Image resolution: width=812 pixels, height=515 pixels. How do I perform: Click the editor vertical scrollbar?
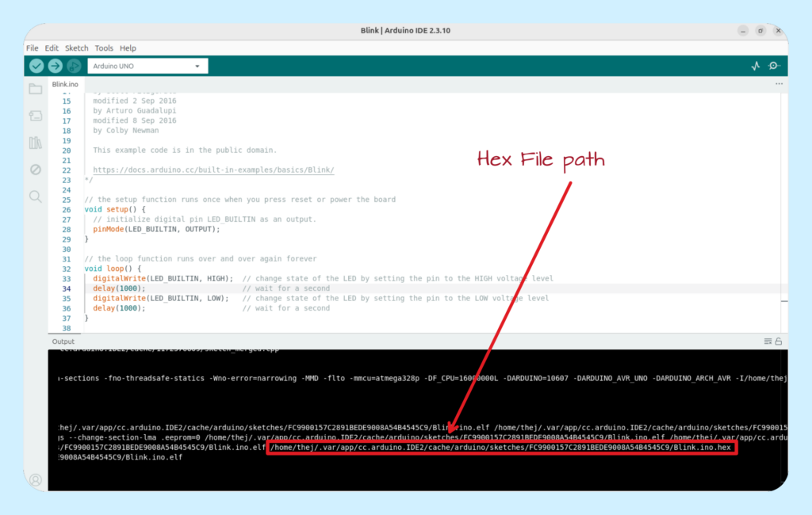pos(784,212)
